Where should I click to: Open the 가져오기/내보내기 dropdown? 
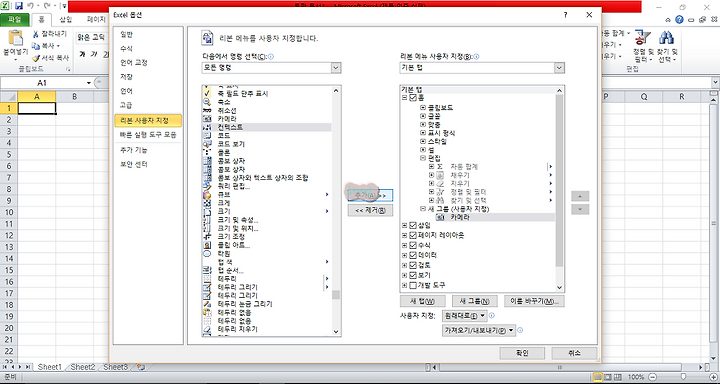[x=478, y=330]
